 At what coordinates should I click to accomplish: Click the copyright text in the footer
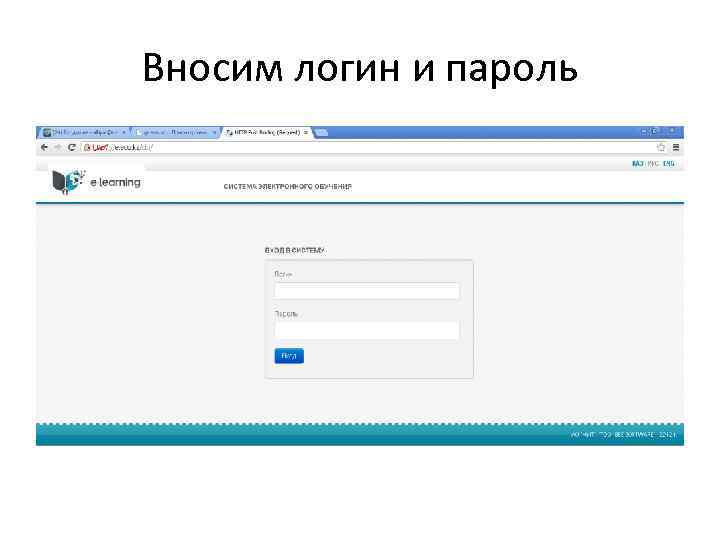623,434
